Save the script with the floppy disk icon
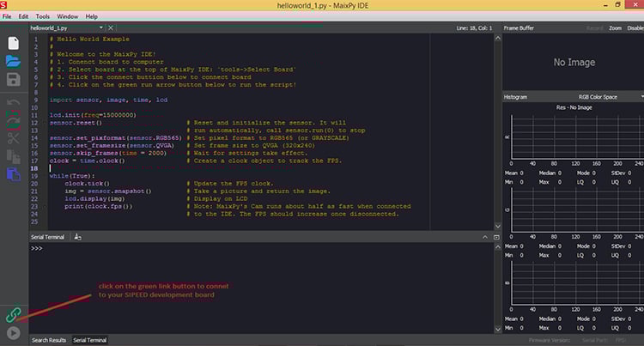The image size is (644, 346). 13,80
